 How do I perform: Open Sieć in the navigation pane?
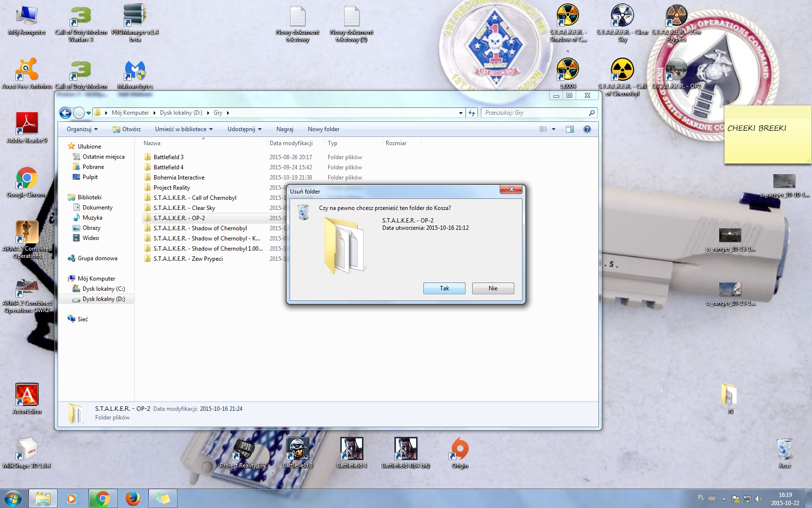[x=78, y=319]
